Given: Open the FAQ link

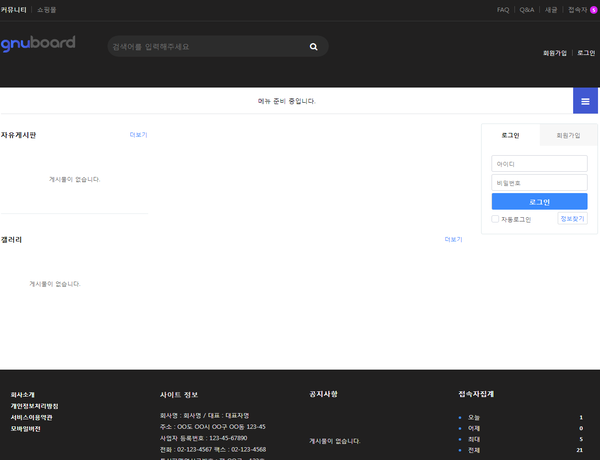Looking at the screenshot, I should coord(503,10).
